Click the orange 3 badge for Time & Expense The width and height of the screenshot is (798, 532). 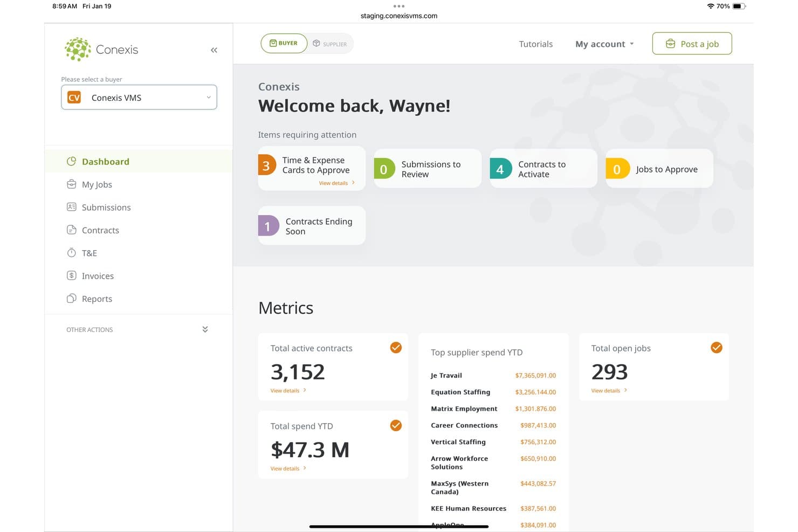coord(266,165)
